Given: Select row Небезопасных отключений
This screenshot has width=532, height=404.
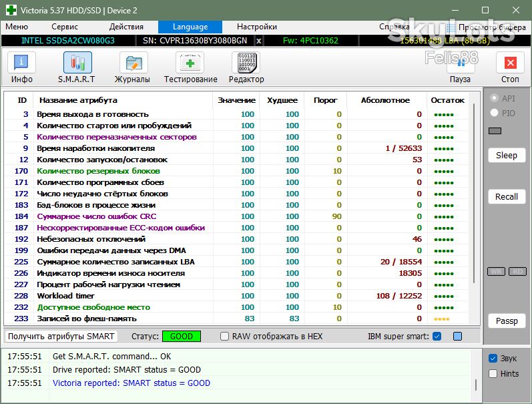Looking at the screenshot, I should pos(236,239).
